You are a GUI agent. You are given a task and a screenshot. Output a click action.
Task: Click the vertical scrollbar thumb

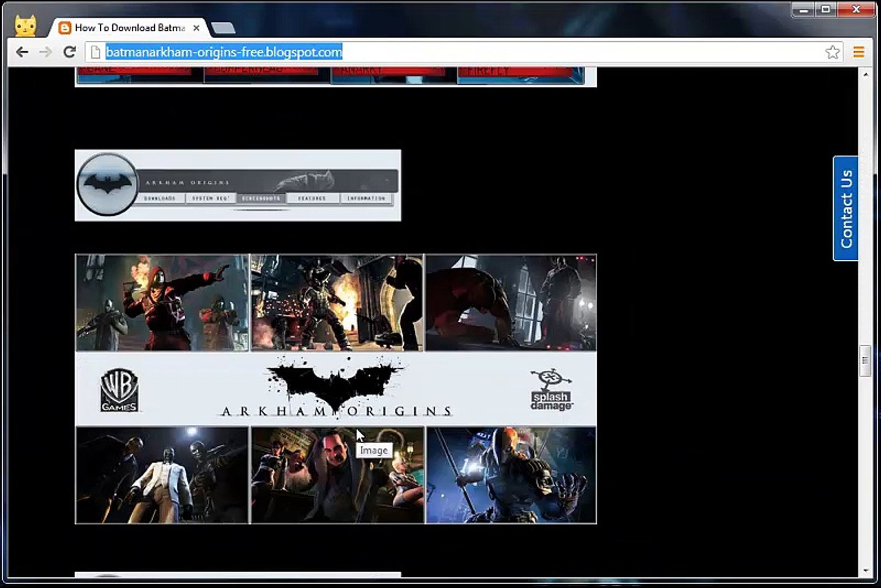(866, 360)
